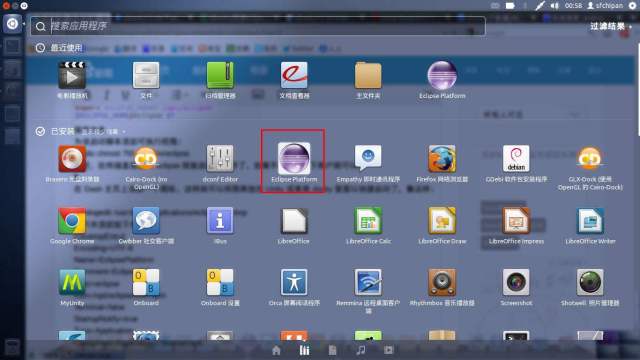Open Eclipse Platform in installed apps

(294, 162)
